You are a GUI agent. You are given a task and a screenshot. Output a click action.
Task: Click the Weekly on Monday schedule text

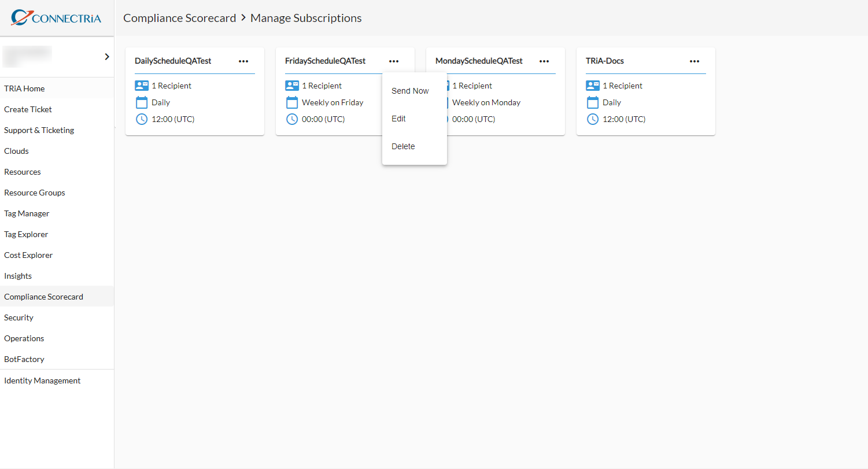click(486, 102)
